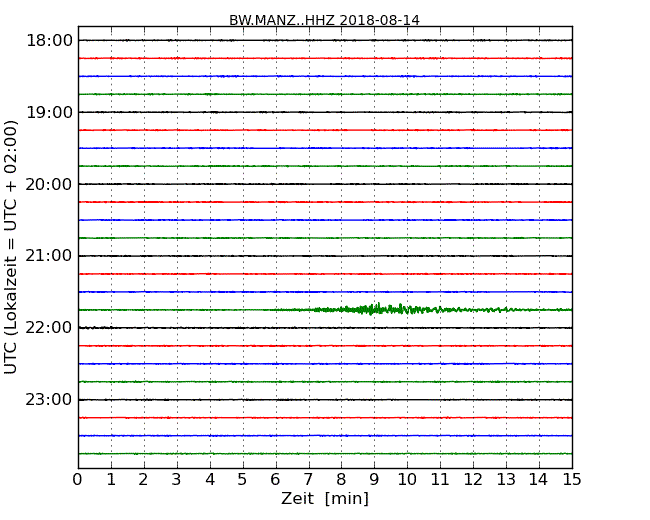Click the black trace at 22:00
Image resolution: width=650 pixels, height=520 pixels.
[325, 328]
